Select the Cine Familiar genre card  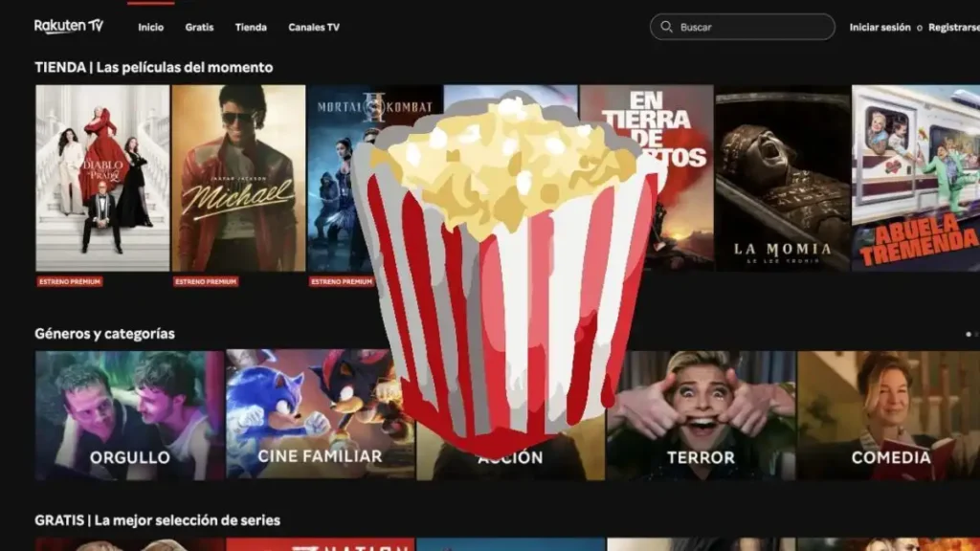tap(320, 415)
